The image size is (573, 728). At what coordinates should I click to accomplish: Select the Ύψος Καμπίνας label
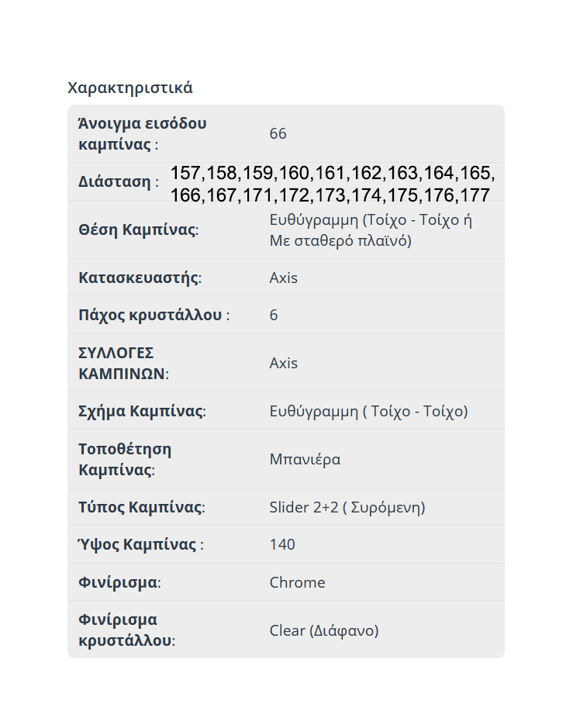(140, 544)
